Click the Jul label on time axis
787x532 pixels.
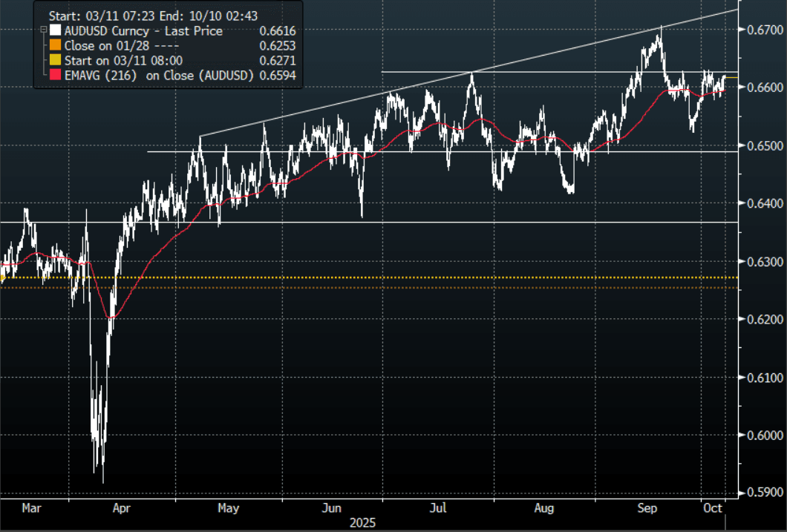click(x=438, y=509)
